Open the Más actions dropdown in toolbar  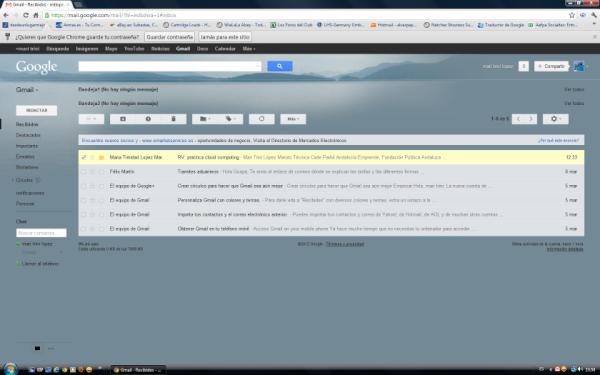[293, 119]
